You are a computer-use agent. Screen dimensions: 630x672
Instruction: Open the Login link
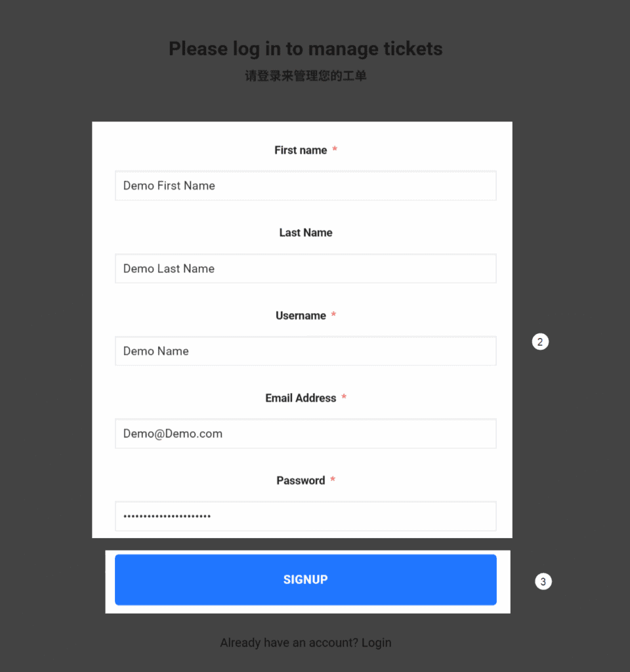tap(376, 642)
